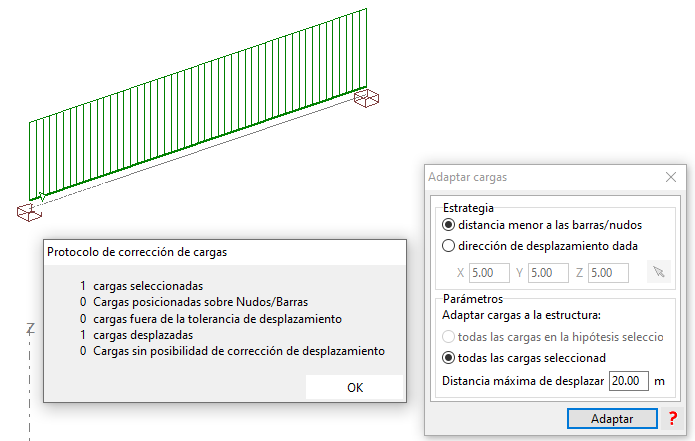The height and width of the screenshot is (441, 695).
Task: Click the load start marker near left support
Action: pyautogui.click(x=41, y=196)
